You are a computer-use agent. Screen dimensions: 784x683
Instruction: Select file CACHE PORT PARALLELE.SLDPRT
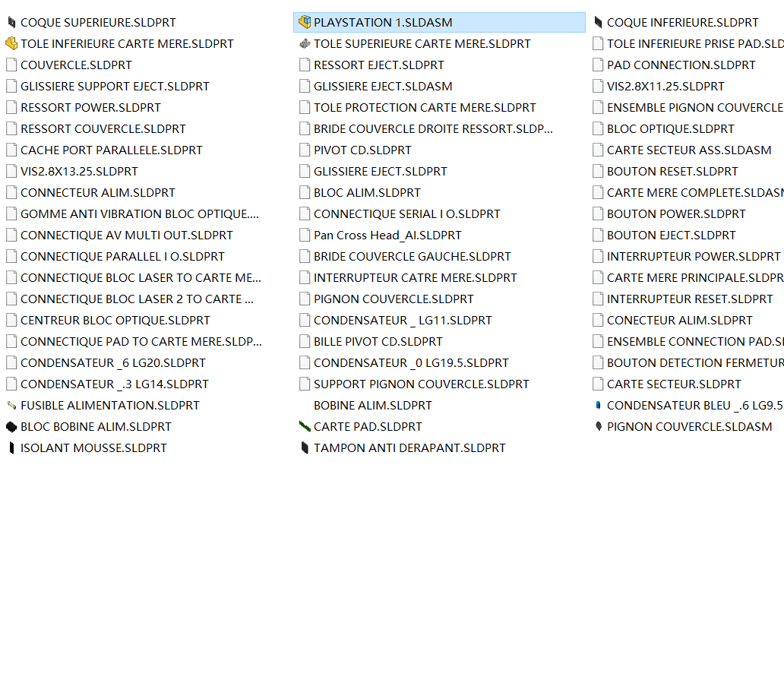(x=112, y=150)
